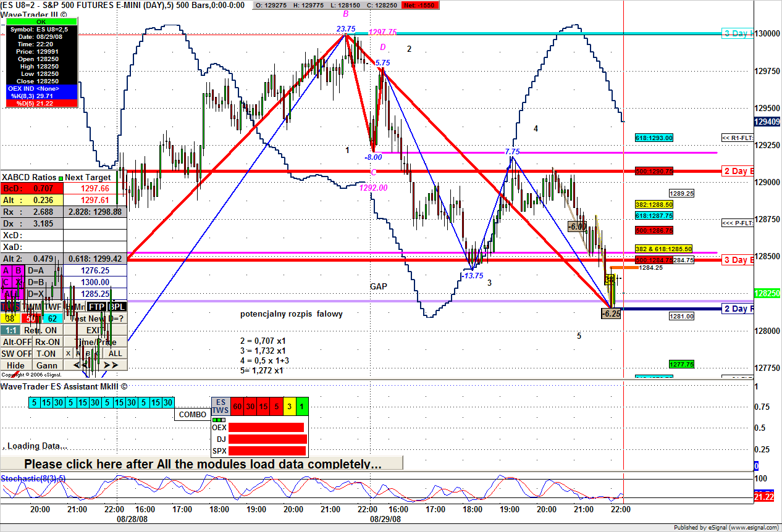Viewport: 782px width, 532px height.
Task: Click the Hide button
Action: (17, 365)
